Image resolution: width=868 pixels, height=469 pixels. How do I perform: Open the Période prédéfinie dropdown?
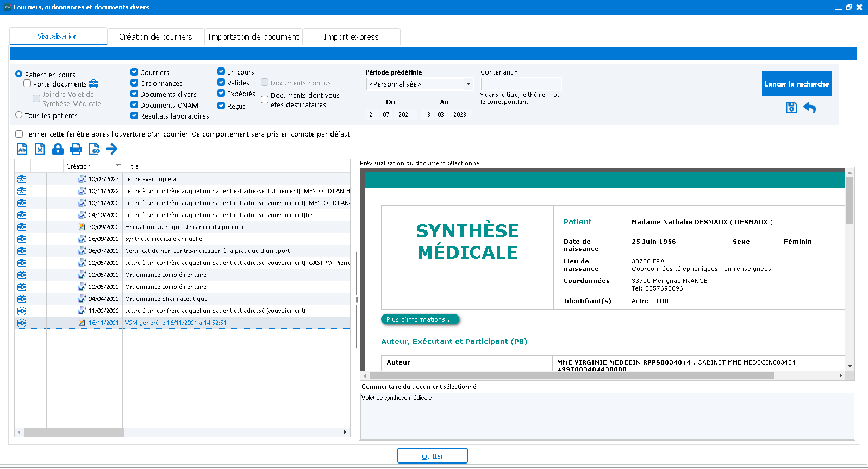(467, 84)
